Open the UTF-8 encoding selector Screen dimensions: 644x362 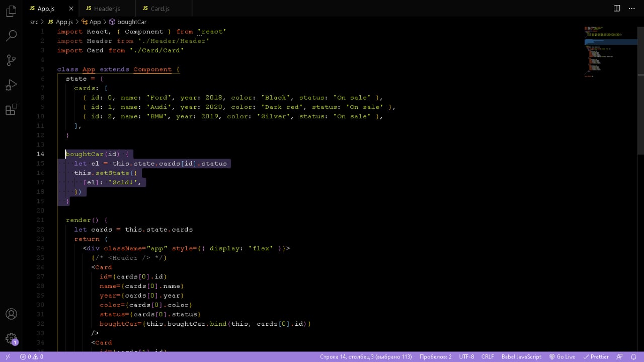(466, 357)
